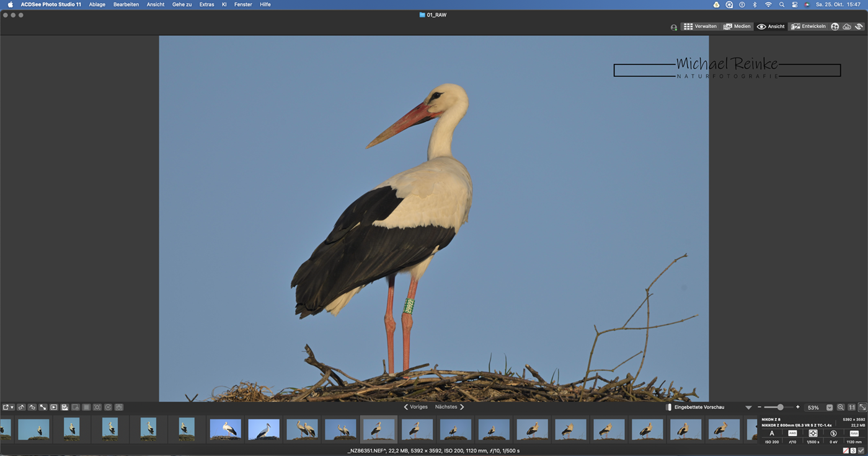Toggle the tagged checkmark box in status bar
This screenshot has height=456, width=868.
pos(861,450)
